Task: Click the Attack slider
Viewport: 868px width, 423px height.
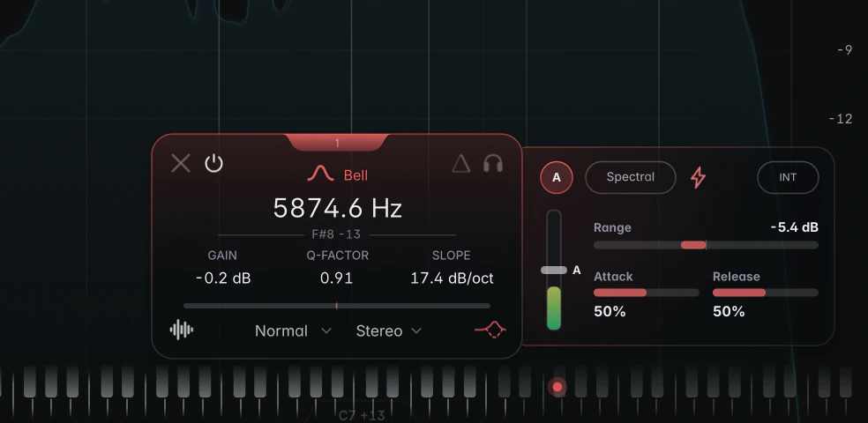Action: (646, 293)
